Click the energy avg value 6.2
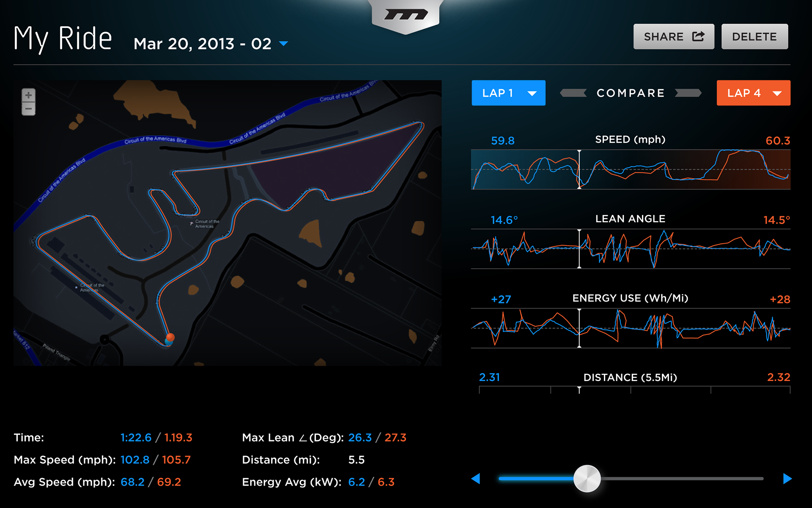The height and width of the screenshot is (508, 812). pos(357,482)
